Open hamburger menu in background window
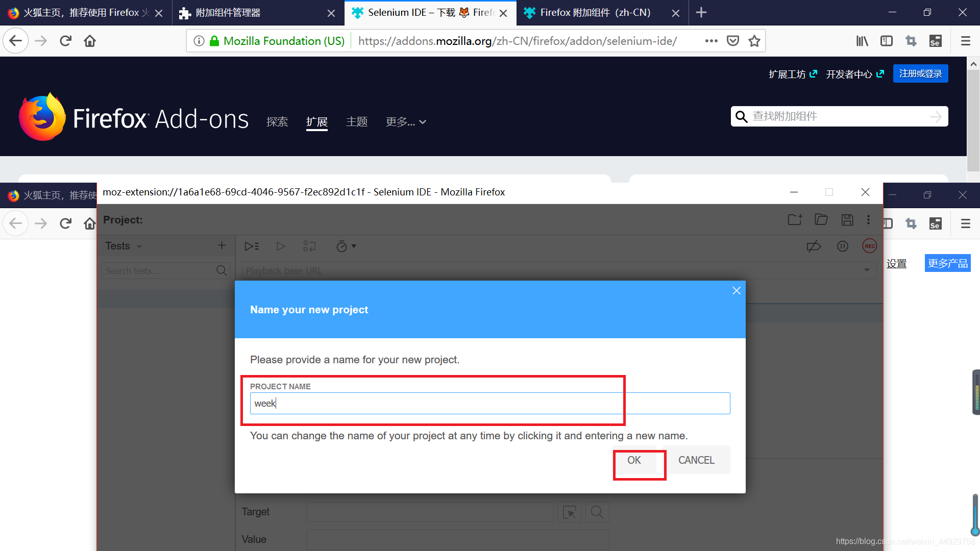The image size is (980, 551). coord(966,223)
